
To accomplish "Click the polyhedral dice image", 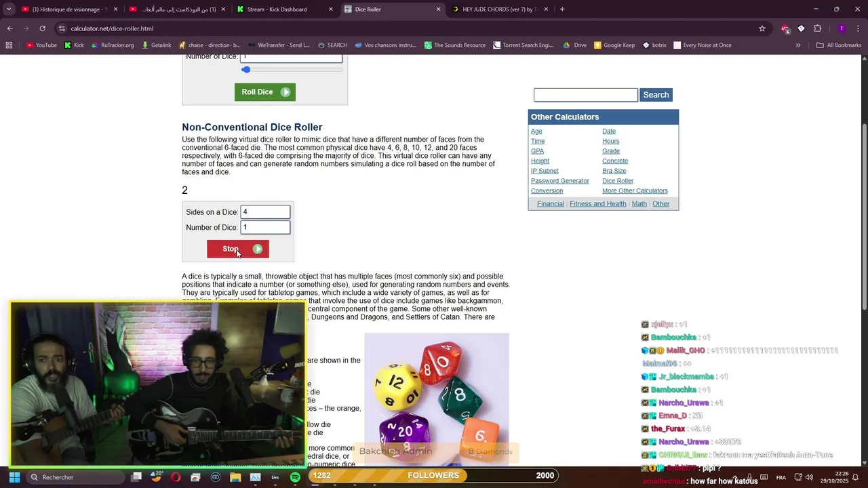I will [437, 399].
